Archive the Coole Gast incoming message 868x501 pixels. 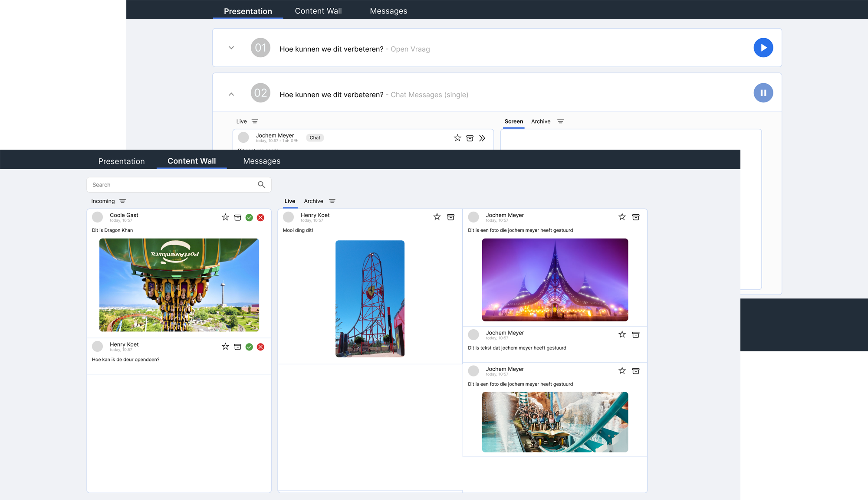click(237, 217)
